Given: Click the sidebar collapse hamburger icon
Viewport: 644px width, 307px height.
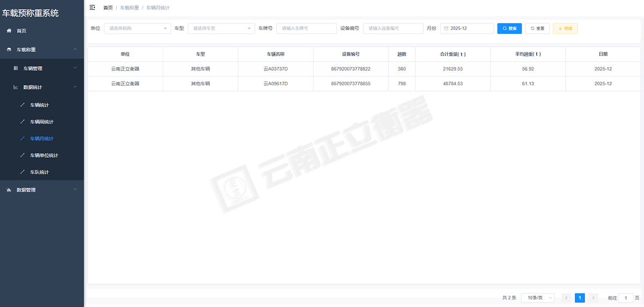Looking at the screenshot, I should click(x=92, y=8).
